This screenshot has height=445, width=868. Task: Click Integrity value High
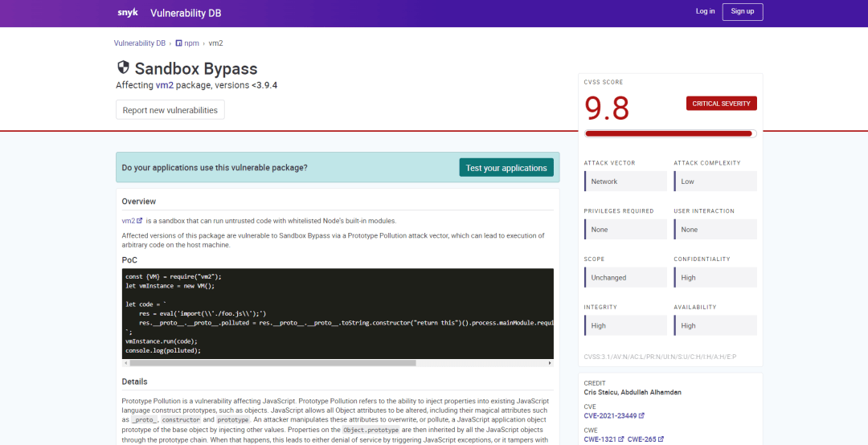pyautogui.click(x=625, y=325)
